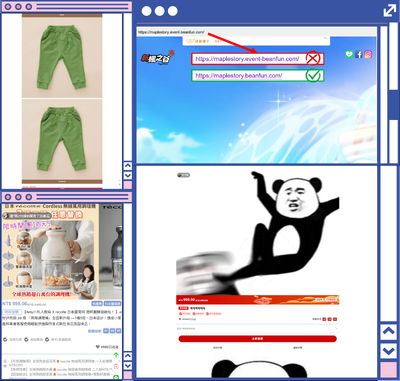The height and width of the screenshot is (381, 400).
Task: Click the Instagram icon on MapleStory page
Action: (368, 54)
